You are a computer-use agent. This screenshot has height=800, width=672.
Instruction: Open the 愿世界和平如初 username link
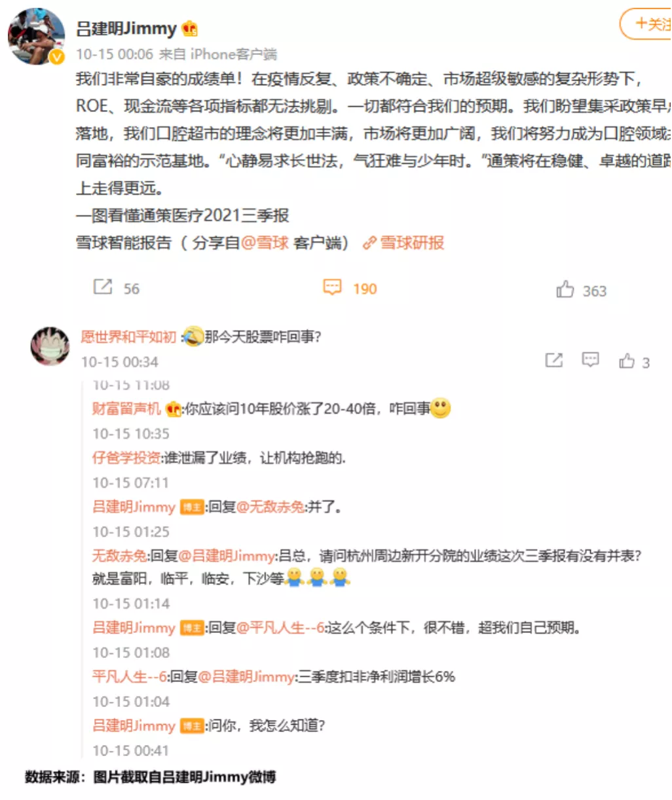click(x=128, y=336)
